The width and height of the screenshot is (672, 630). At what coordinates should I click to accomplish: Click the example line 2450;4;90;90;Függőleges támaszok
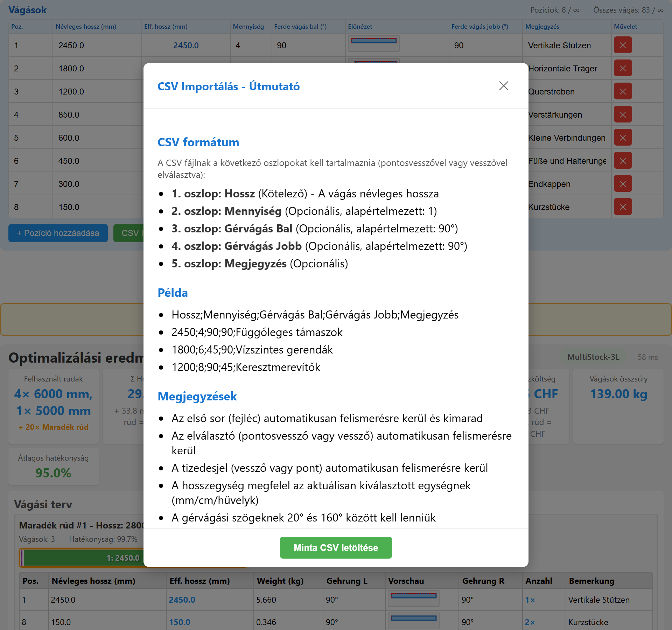coord(257,332)
